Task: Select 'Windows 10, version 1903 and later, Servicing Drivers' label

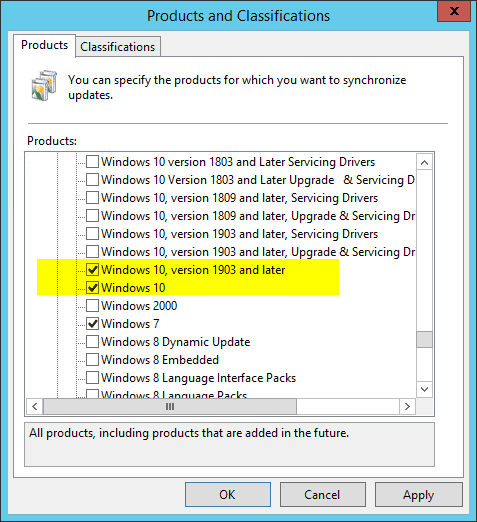Action: click(239, 234)
